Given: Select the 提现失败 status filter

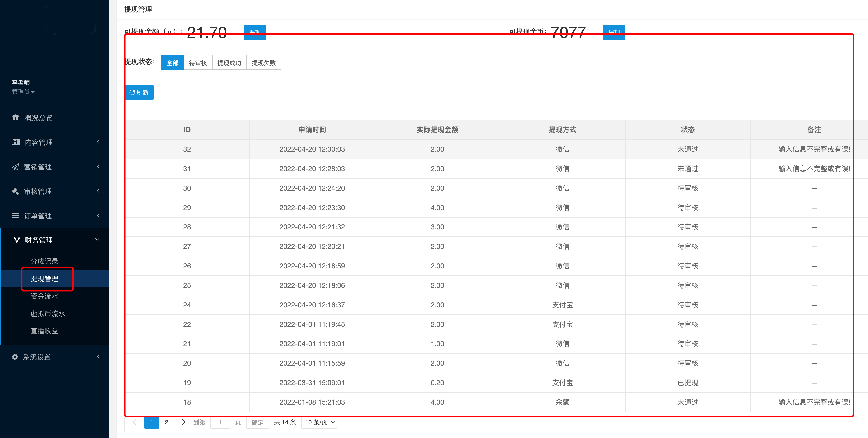Looking at the screenshot, I should pos(264,63).
